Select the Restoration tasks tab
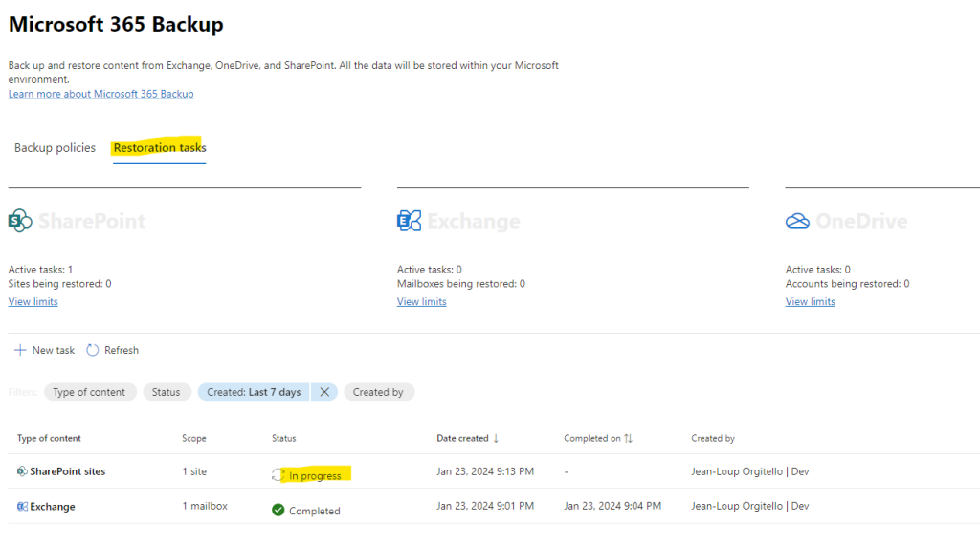The height and width of the screenshot is (546, 980). (160, 148)
